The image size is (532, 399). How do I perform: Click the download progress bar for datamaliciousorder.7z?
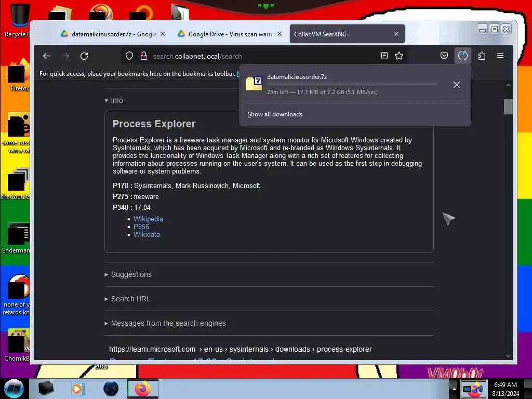[352, 84]
